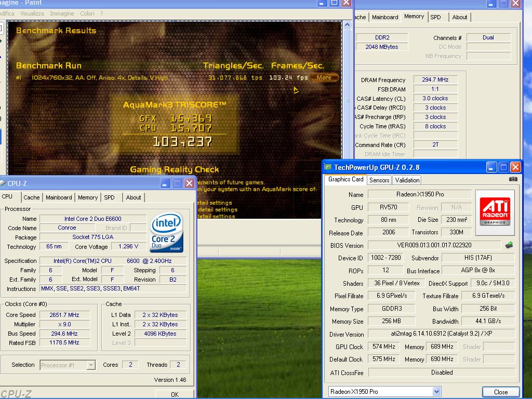Click the AquaMark total score 103,237

(x=182, y=142)
